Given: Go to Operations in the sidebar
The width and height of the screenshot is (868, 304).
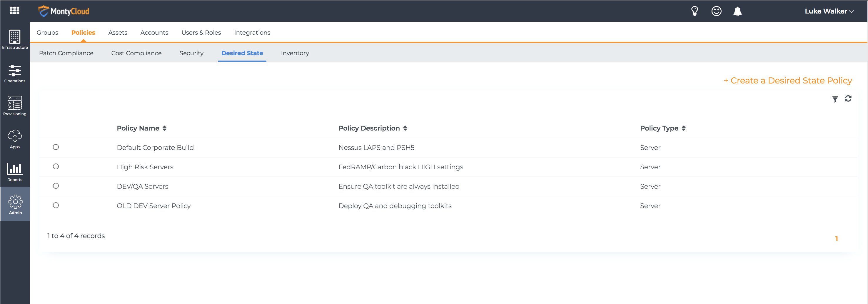Looking at the screenshot, I should tap(15, 74).
